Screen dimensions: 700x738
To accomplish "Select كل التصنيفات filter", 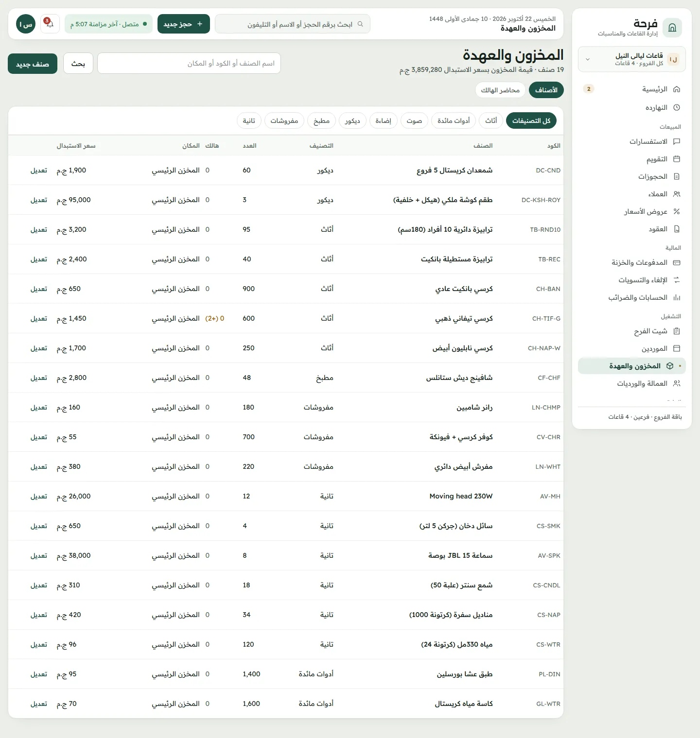I will (x=531, y=120).
